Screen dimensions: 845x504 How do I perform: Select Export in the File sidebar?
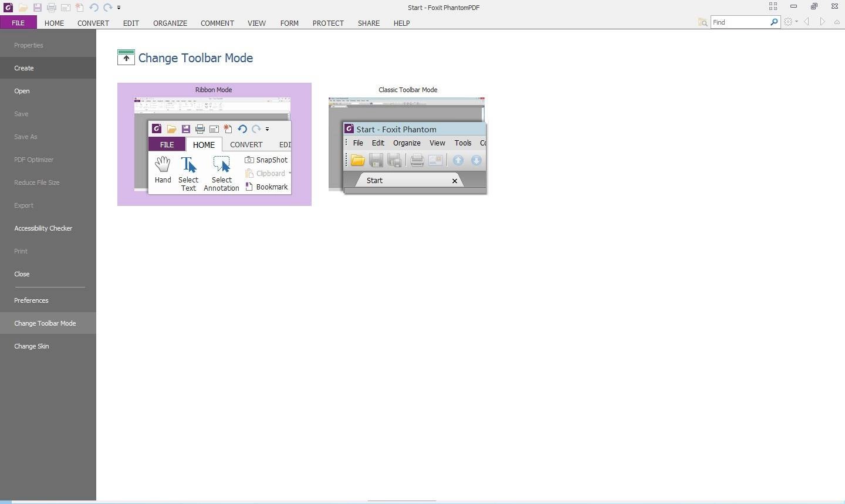[x=48, y=205]
